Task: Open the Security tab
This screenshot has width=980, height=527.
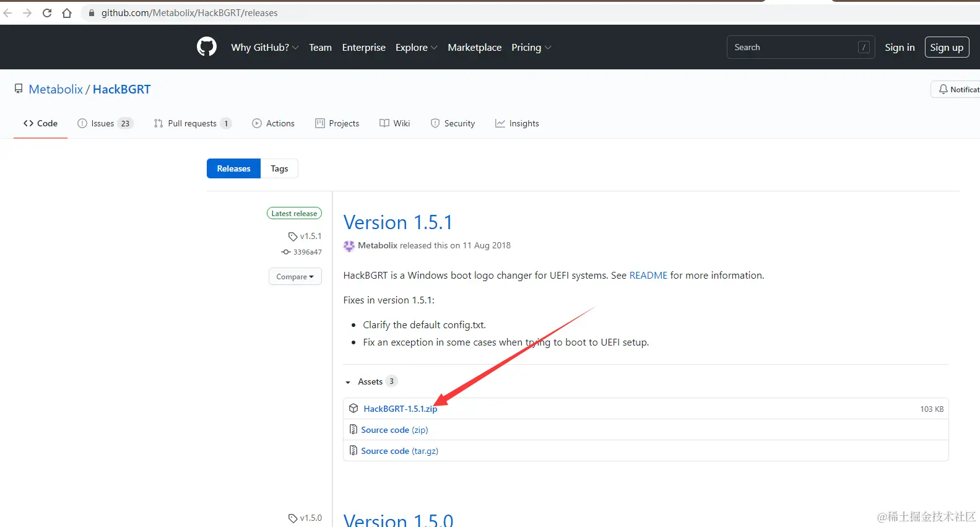Action: 453,123
